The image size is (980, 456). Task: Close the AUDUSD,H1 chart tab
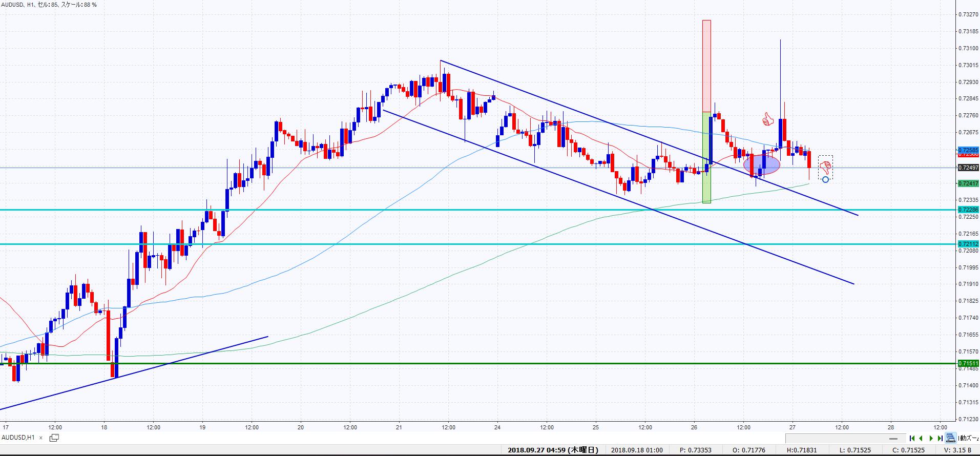coord(41,438)
